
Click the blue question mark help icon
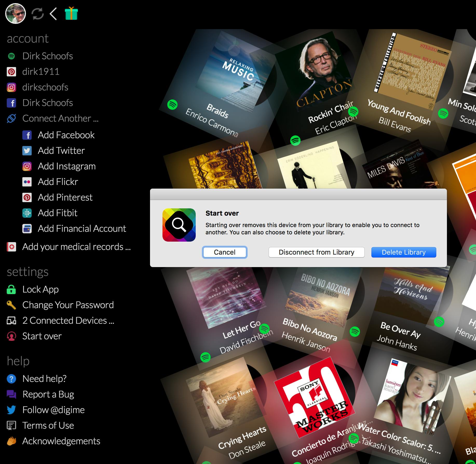point(11,379)
